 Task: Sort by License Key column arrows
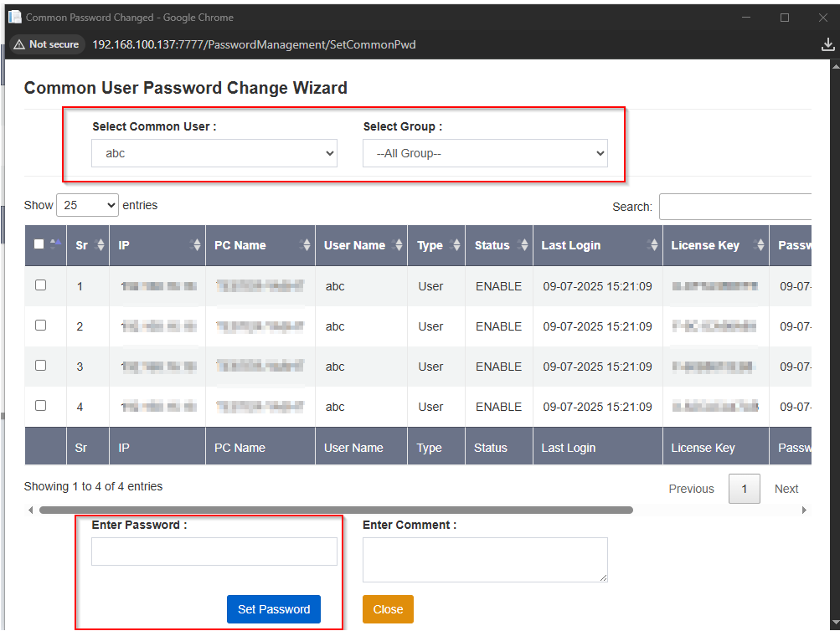(760, 245)
